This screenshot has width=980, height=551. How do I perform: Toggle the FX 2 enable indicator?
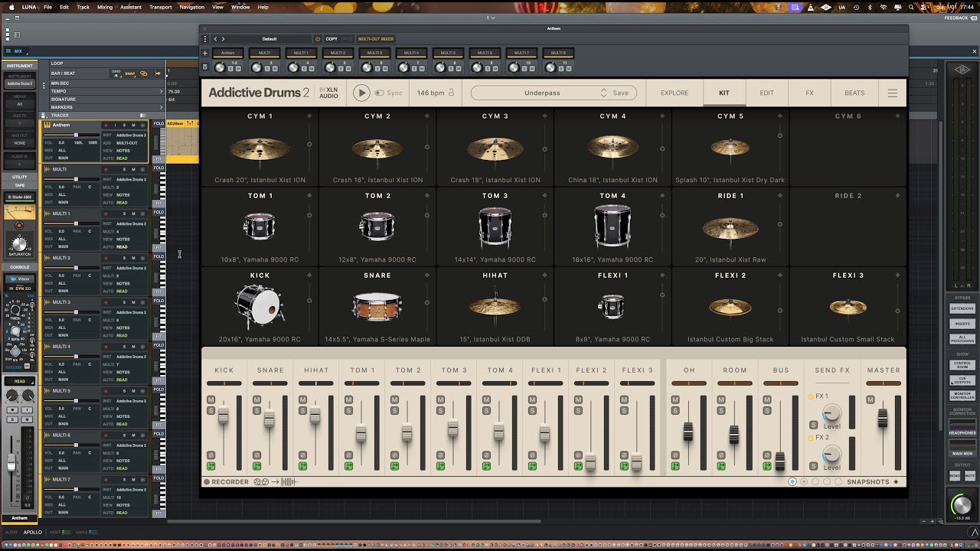[x=811, y=438]
